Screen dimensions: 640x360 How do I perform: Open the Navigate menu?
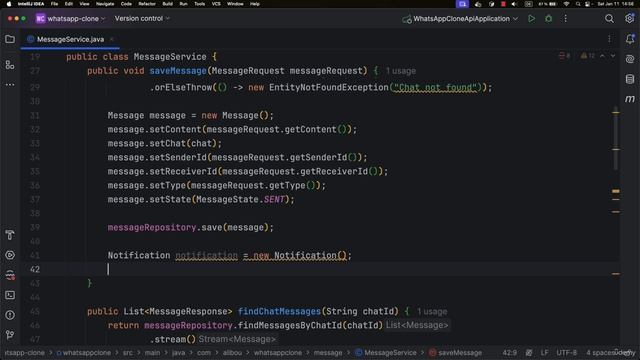(105, 4)
